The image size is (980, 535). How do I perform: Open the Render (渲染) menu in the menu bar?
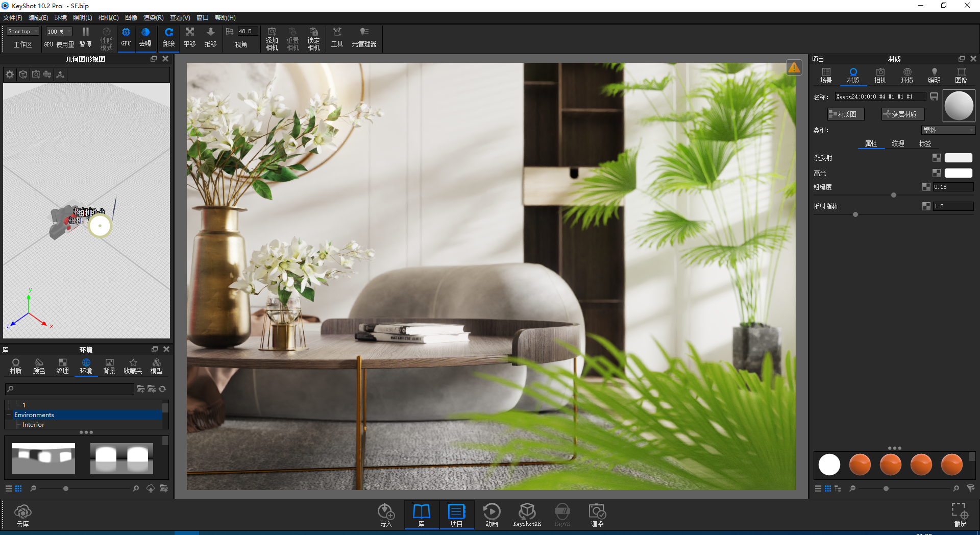(x=153, y=18)
